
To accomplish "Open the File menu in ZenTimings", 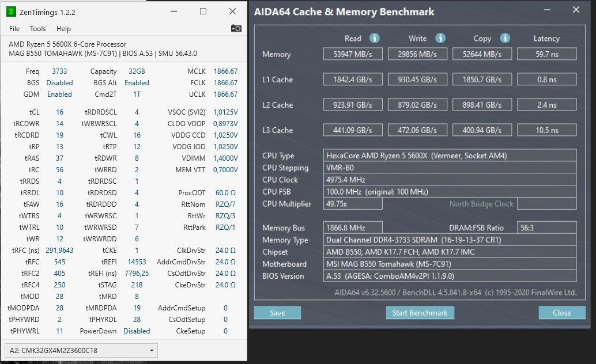I will pos(14,29).
